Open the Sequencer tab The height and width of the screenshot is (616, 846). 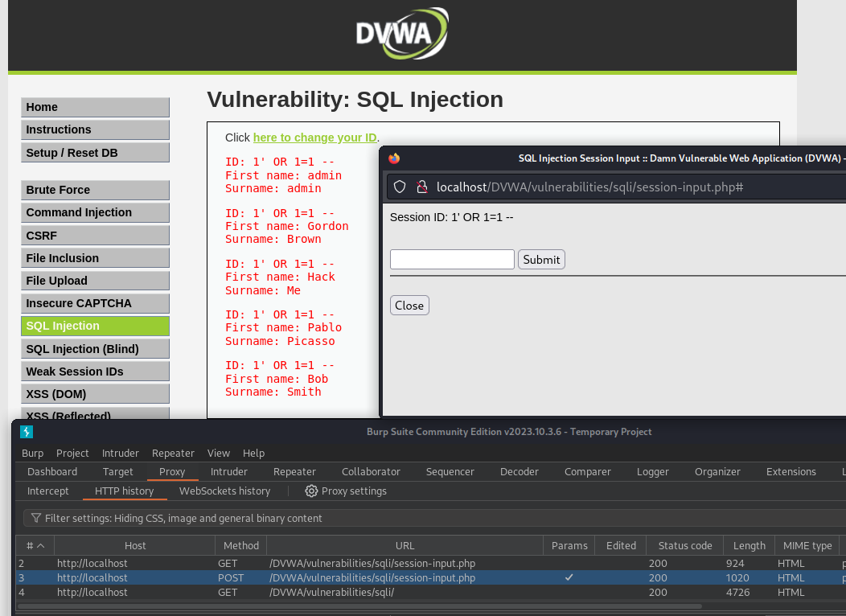point(450,472)
